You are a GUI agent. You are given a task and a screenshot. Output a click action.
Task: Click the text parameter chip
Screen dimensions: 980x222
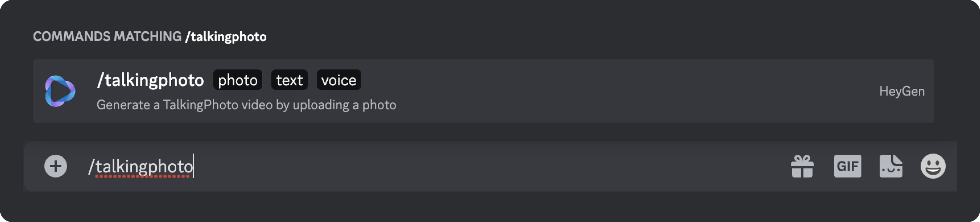(289, 80)
